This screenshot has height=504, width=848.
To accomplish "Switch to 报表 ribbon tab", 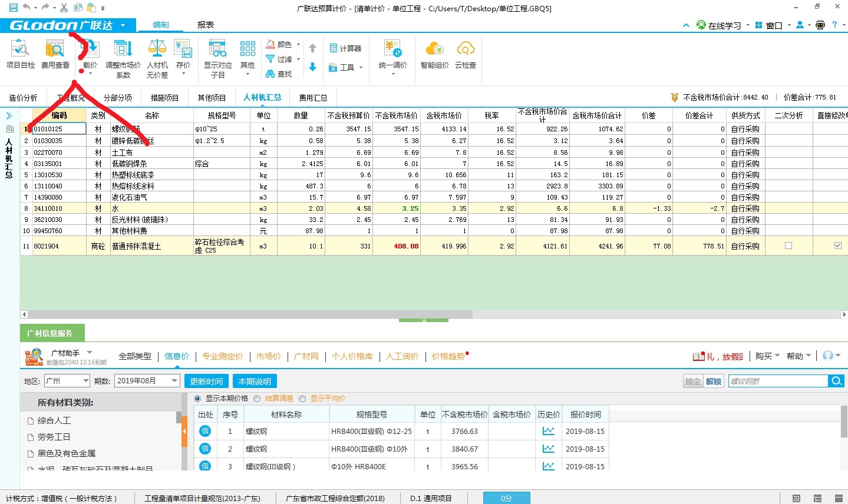I will pos(206,25).
